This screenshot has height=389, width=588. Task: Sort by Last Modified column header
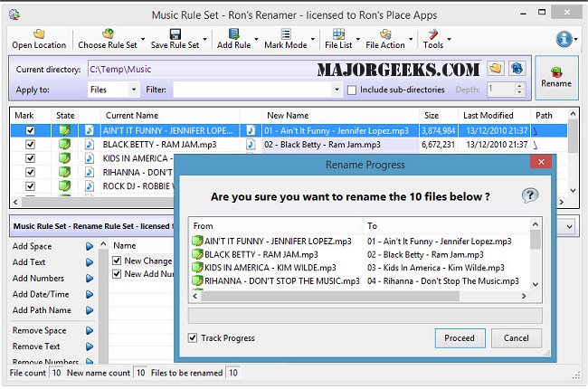[494, 116]
